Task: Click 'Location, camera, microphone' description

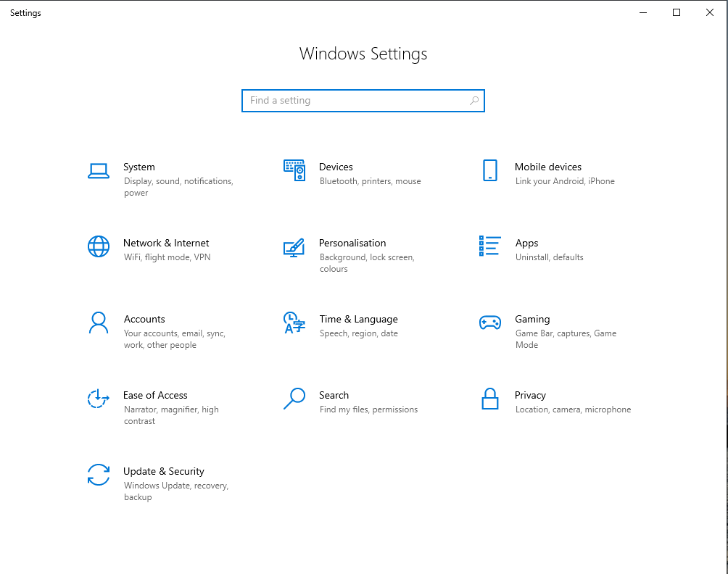Action: tap(573, 409)
